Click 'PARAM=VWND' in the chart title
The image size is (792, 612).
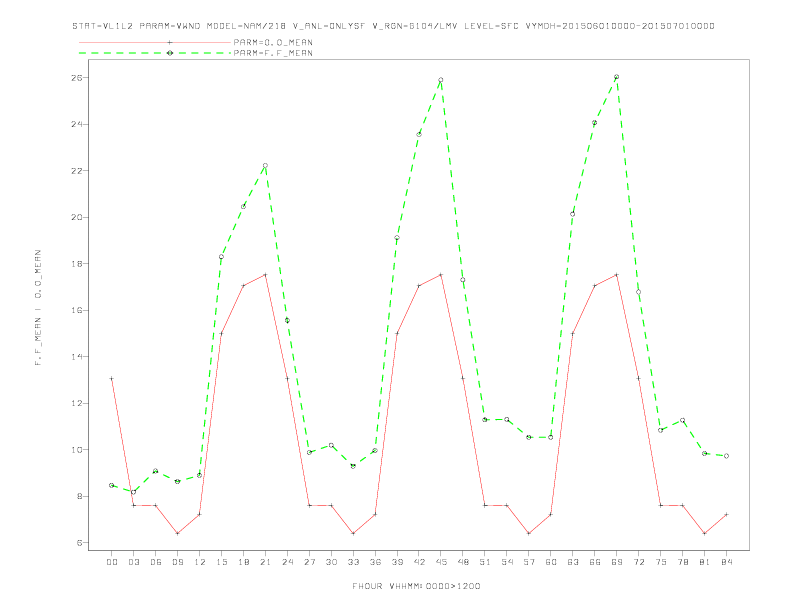[x=170, y=26]
